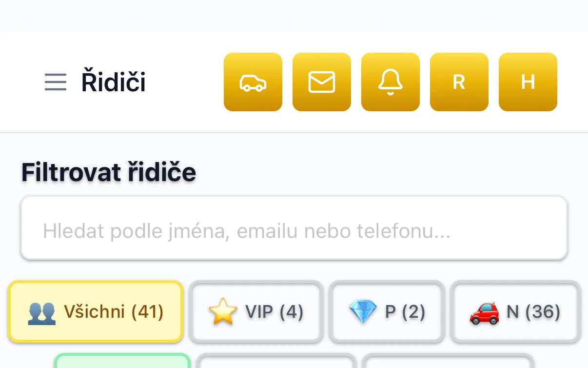This screenshot has width=588, height=368.
Task: Show notifications with the bell icon
Action: (391, 82)
